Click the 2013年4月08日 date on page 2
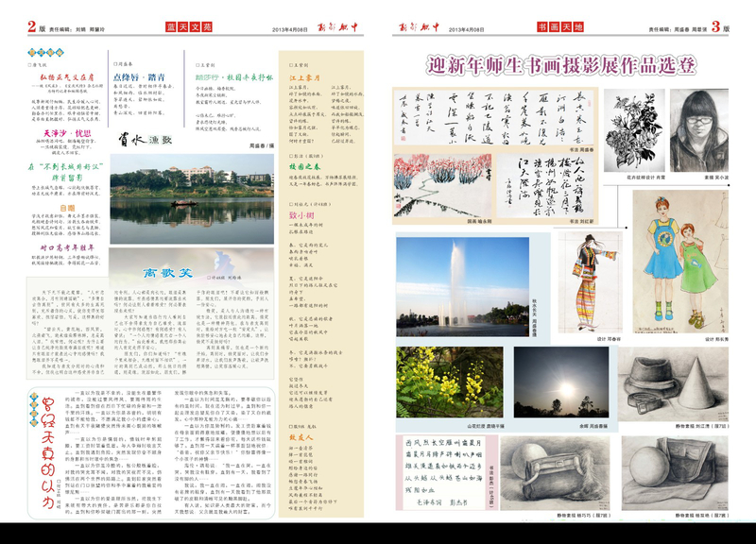This screenshot has width=756, height=544. (290, 29)
